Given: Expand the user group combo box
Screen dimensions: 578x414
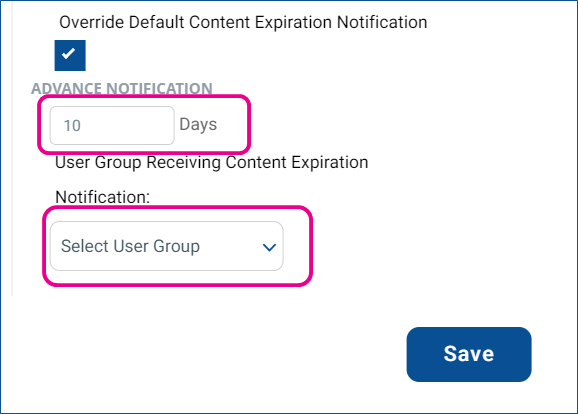Looking at the screenshot, I should pyautogui.click(x=167, y=246).
